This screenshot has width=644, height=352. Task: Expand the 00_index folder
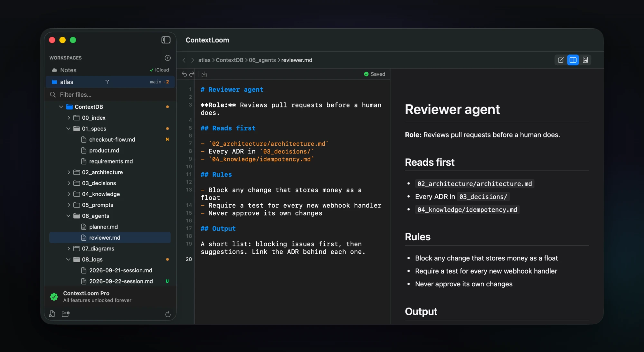pos(69,118)
